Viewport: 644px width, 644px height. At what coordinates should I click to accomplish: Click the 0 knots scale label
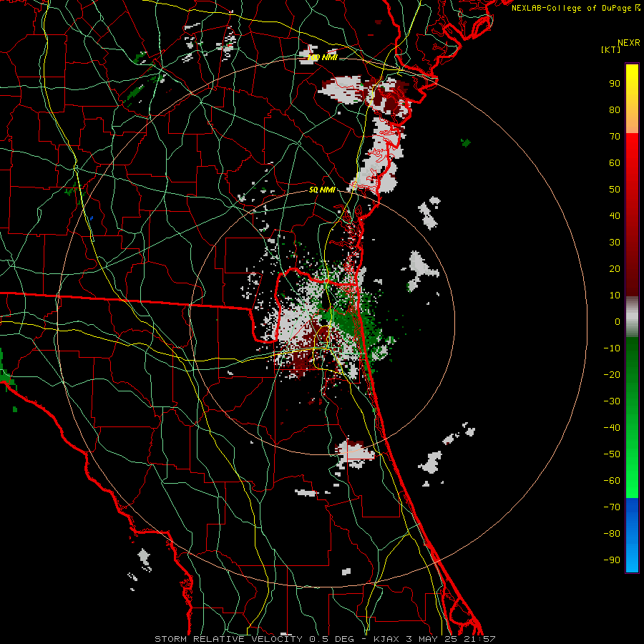pos(618,321)
